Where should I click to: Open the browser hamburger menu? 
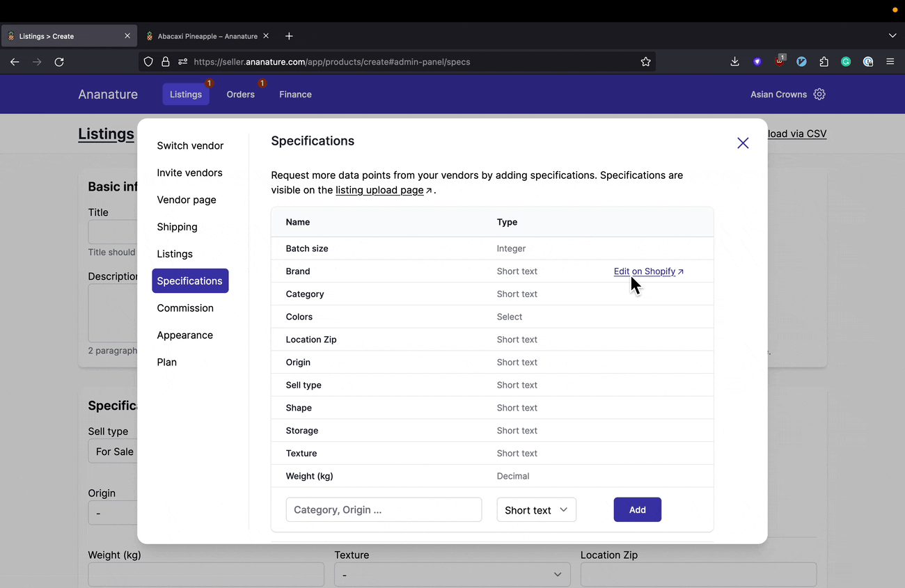click(890, 62)
